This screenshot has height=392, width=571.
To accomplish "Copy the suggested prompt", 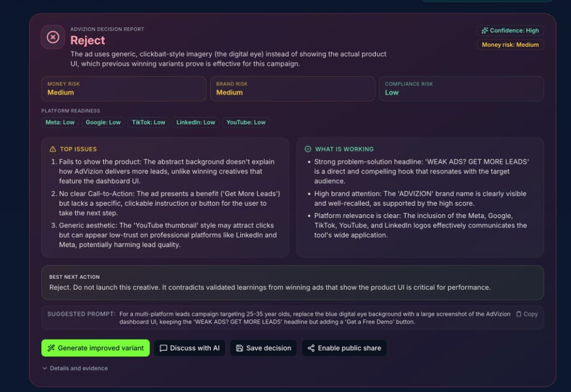I will [526, 314].
